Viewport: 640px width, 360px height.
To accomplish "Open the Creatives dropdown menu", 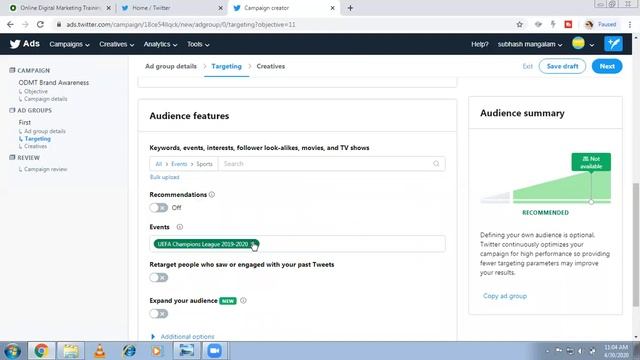I will 116,44.
